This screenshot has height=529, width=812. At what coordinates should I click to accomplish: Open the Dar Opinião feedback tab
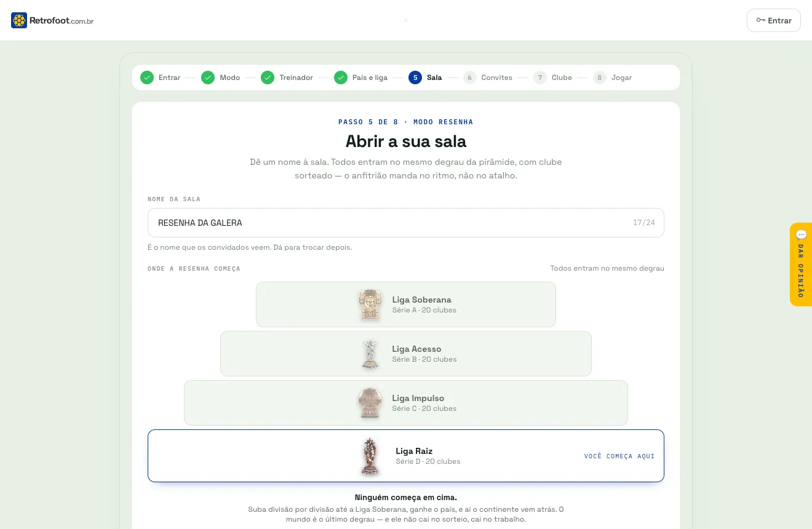tap(801, 264)
